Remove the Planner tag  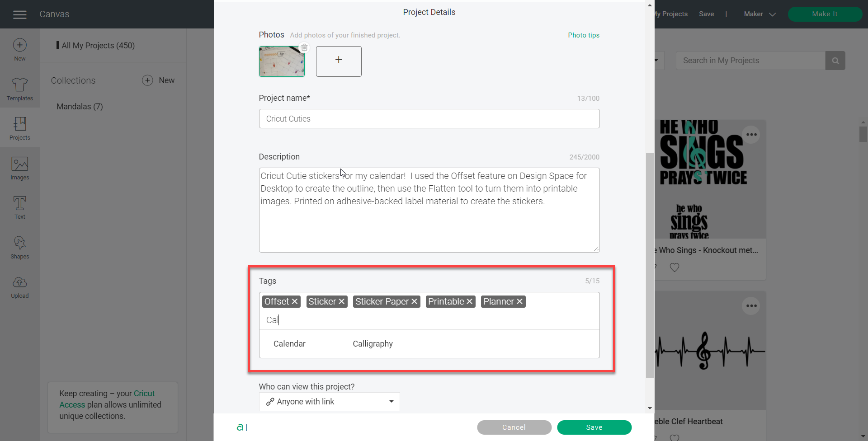click(520, 301)
